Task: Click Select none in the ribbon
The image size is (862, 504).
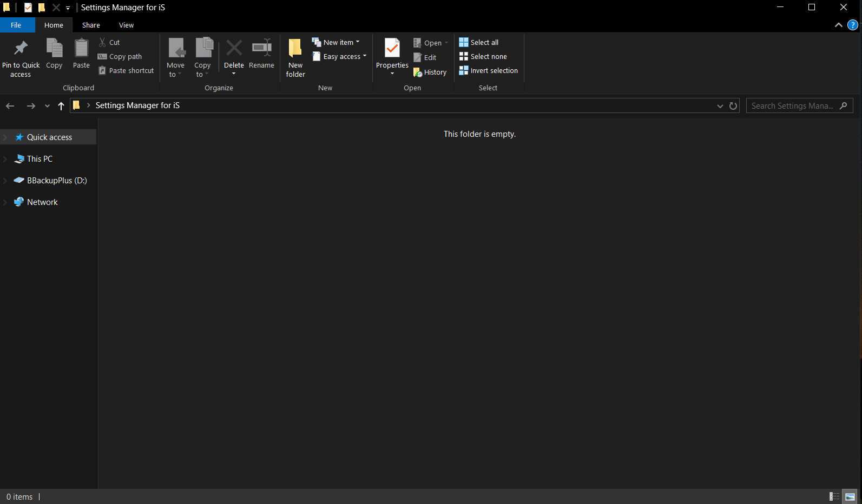Action: 483,57
